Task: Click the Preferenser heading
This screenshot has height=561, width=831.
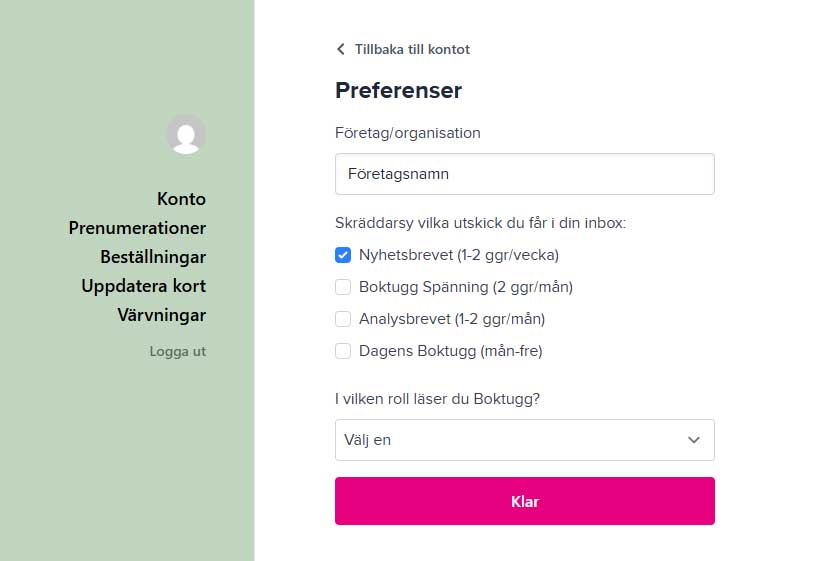Action: (x=398, y=90)
